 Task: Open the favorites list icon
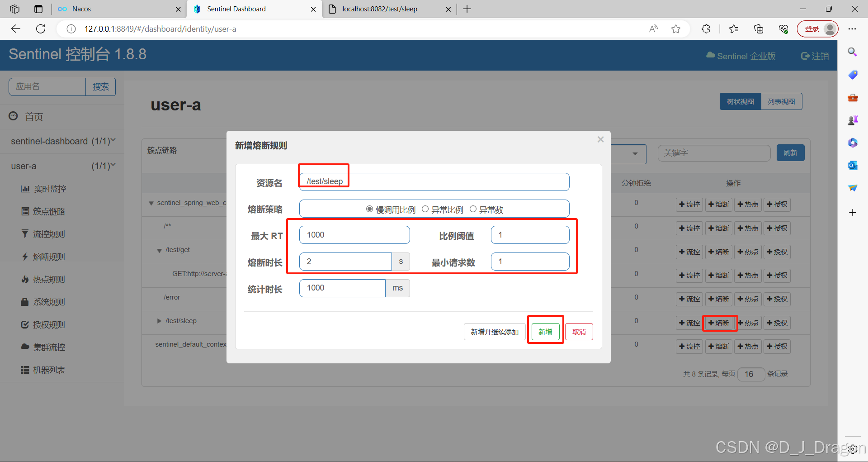733,29
